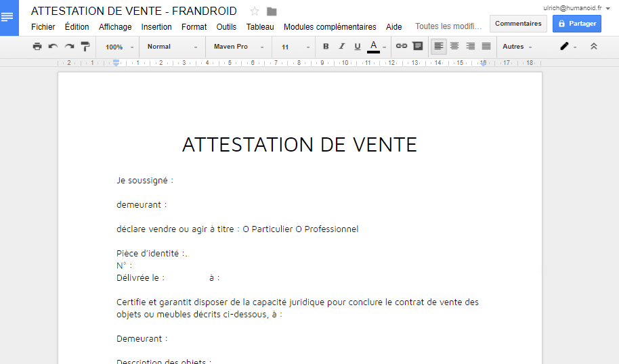Open the Insertion menu
This screenshot has height=364, width=619.
(x=156, y=27)
